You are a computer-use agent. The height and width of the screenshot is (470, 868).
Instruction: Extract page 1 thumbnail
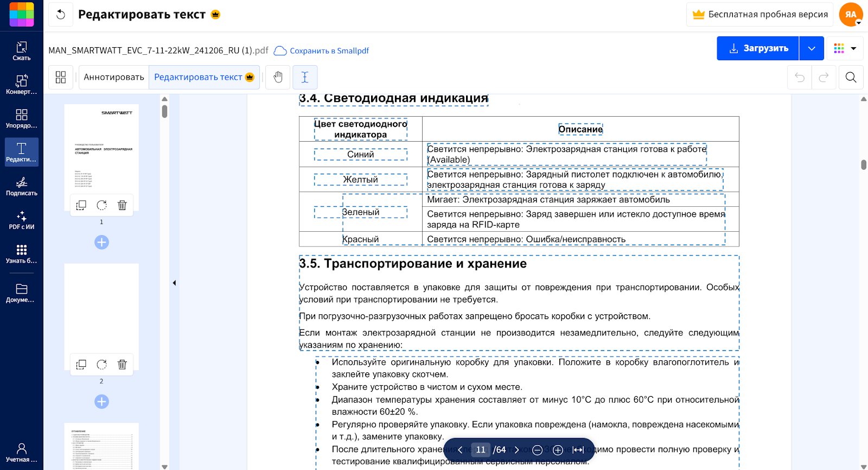(81, 205)
